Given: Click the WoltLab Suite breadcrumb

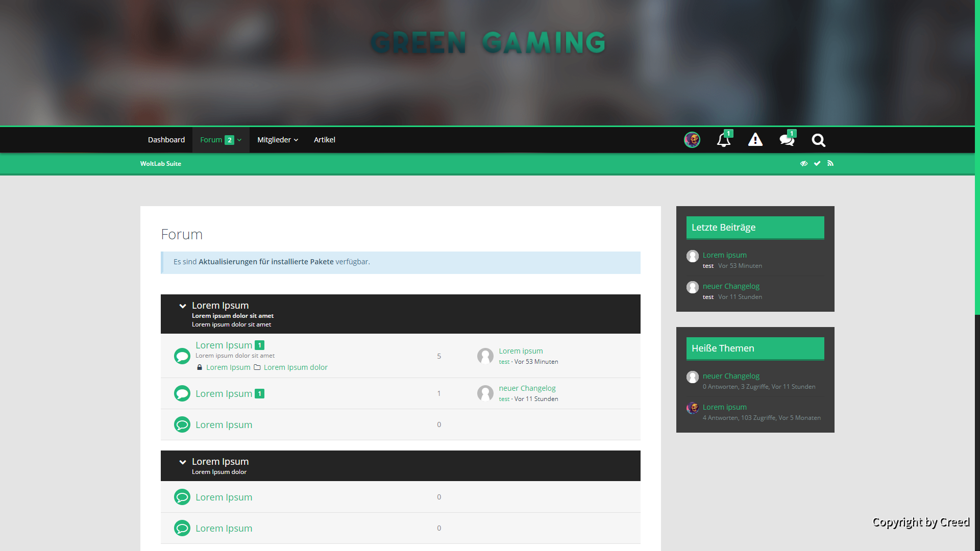Looking at the screenshot, I should point(161,164).
